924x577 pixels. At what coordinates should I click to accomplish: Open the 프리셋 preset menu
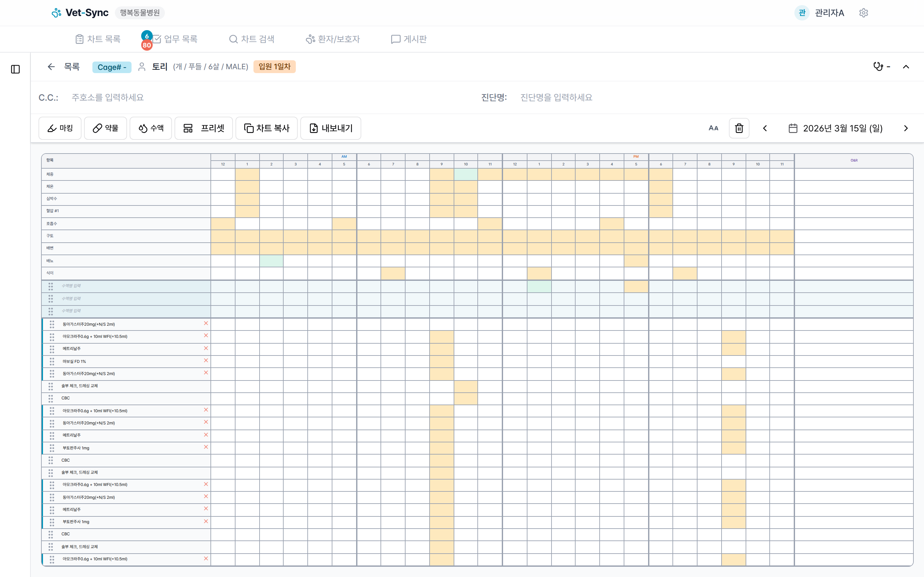[x=203, y=128]
